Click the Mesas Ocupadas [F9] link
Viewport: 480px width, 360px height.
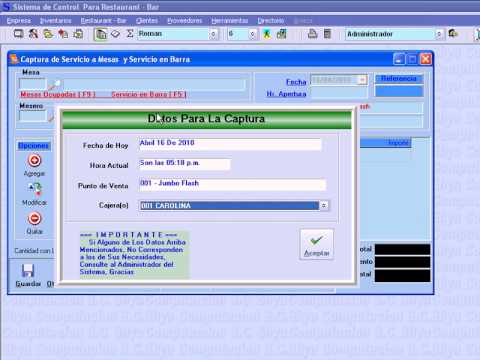(x=58, y=94)
